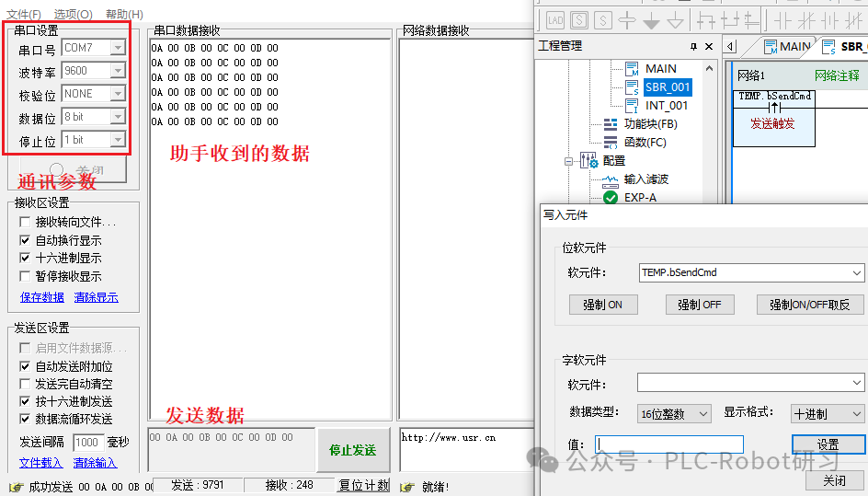Viewport: 868px width, 496px height.
Task: Select the normally open contact icon
Action: (x=782, y=20)
